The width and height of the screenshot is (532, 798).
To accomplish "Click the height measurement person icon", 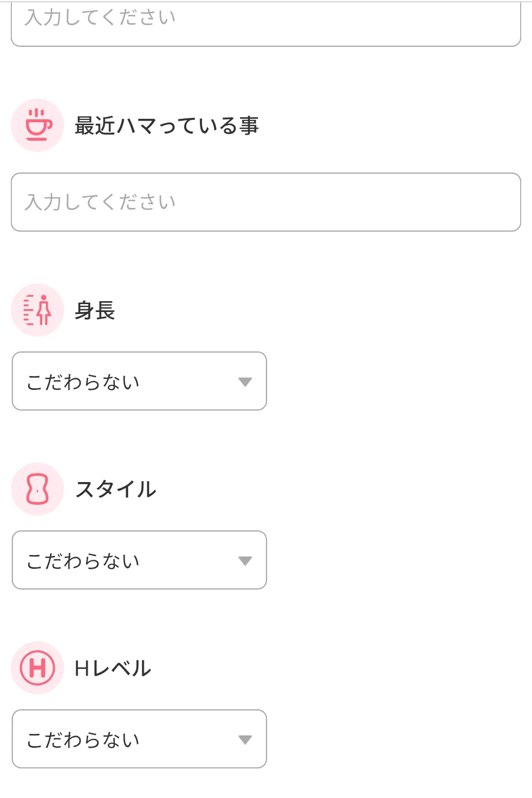I will pyautogui.click(x=37, y=310).
